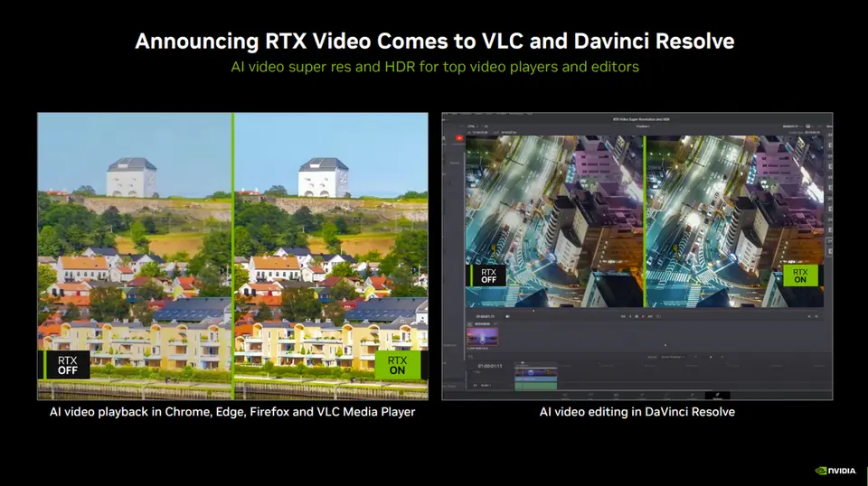Screen dimensions: 868x486
Task: Click the go-to-last-frame transport button
Action: click(650, 316)
